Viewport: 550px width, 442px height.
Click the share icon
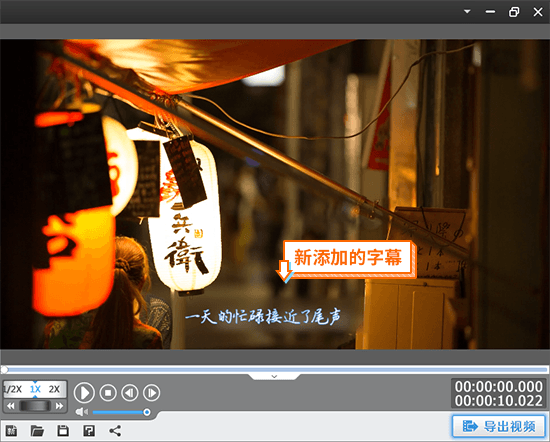(x=115, y=430)
